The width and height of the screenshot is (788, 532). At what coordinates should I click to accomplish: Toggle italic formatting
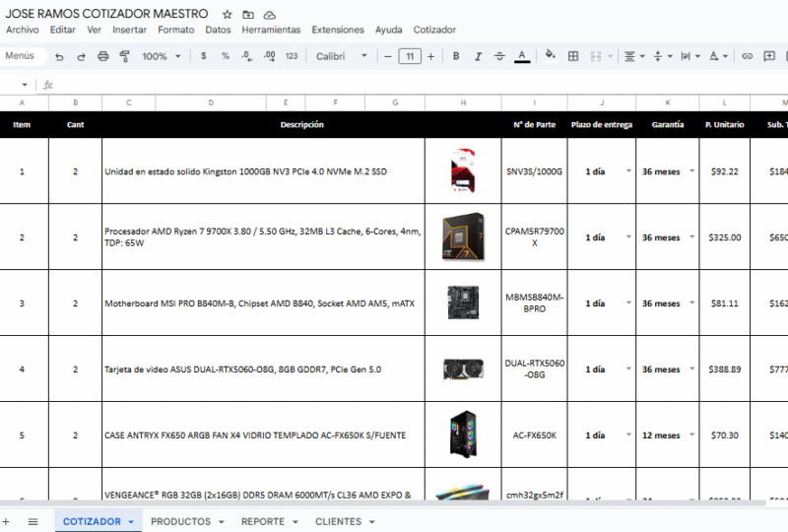click(x=478, y=56)
